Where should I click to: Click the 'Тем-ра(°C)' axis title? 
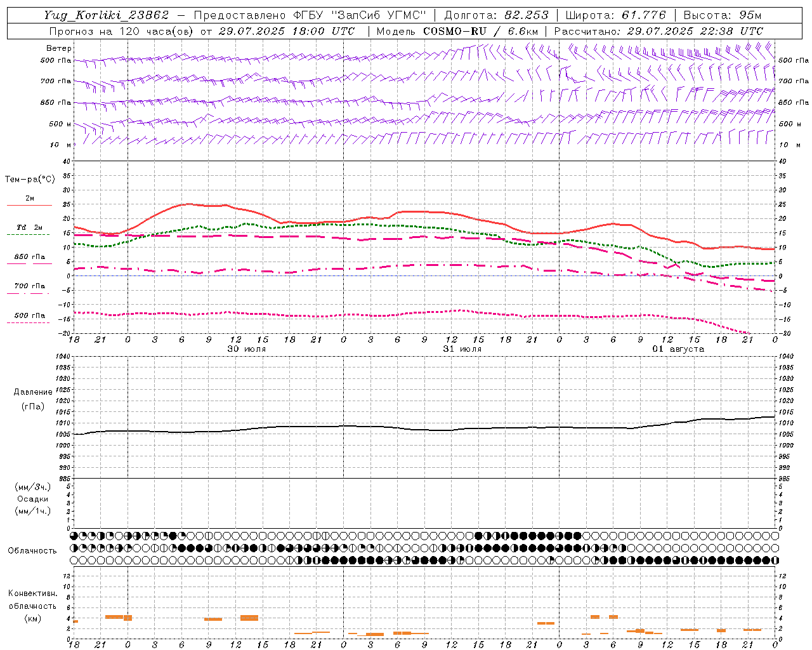(30, 180)
